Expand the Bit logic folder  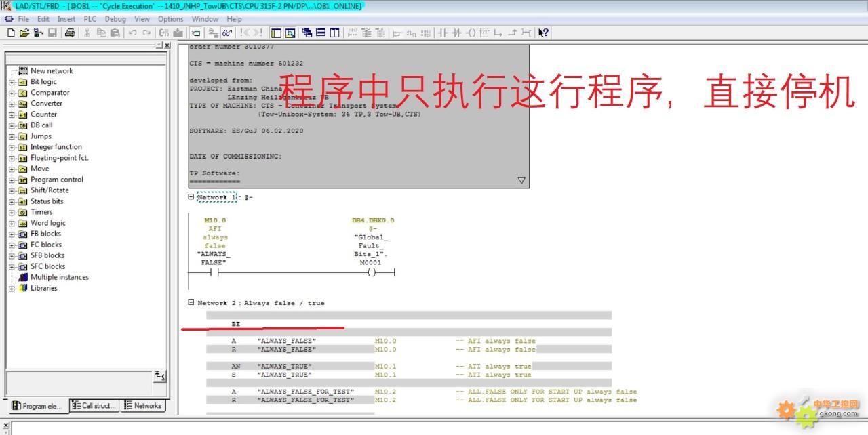pyautogui.click(x=12, y=82)
